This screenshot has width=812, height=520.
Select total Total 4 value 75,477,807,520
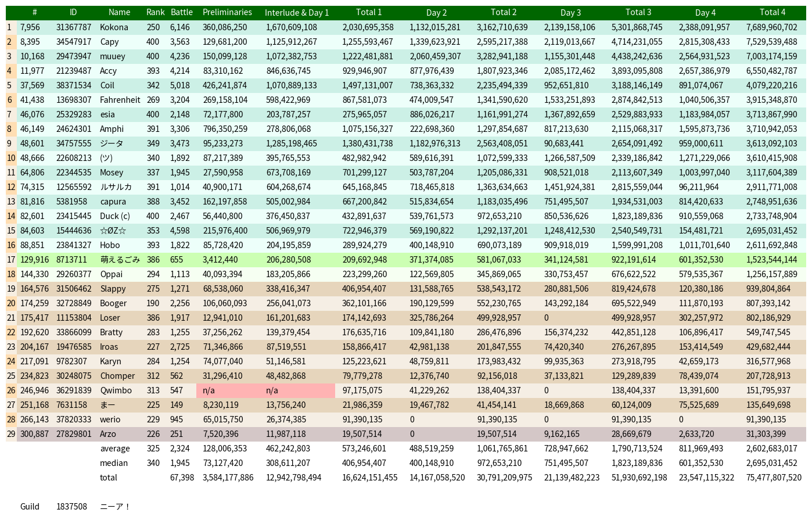click(774, 478)
